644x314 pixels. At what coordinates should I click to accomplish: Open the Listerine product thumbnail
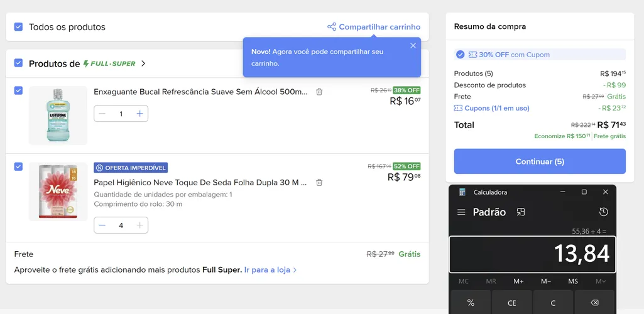[x=58, y=116]
